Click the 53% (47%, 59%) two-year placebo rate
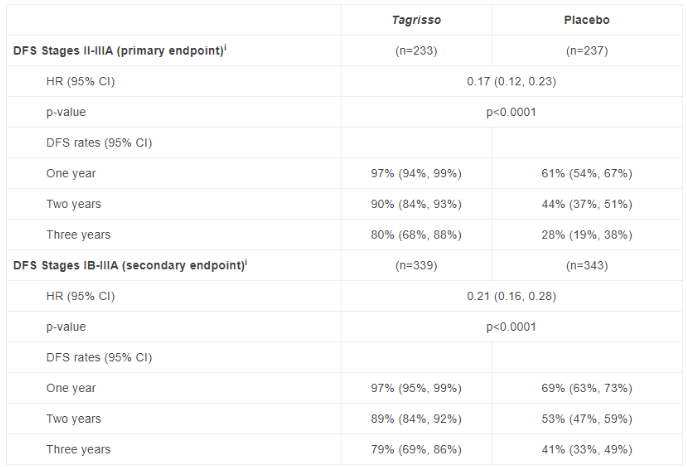Viewport: 687px width, 467px height. click(587, 419)
